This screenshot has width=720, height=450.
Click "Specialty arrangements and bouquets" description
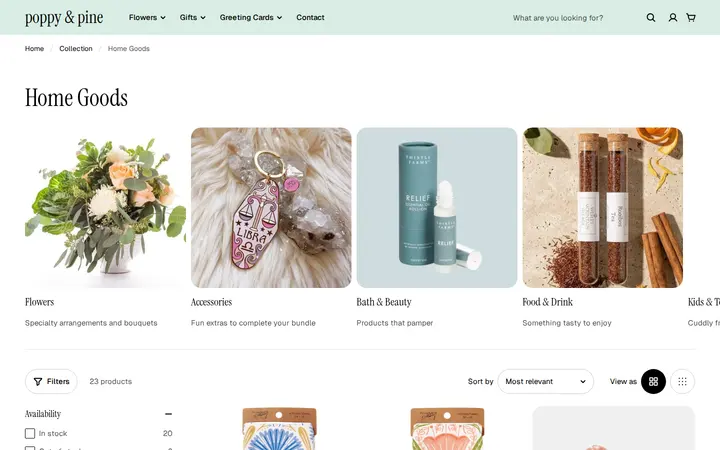coord(91,323)
